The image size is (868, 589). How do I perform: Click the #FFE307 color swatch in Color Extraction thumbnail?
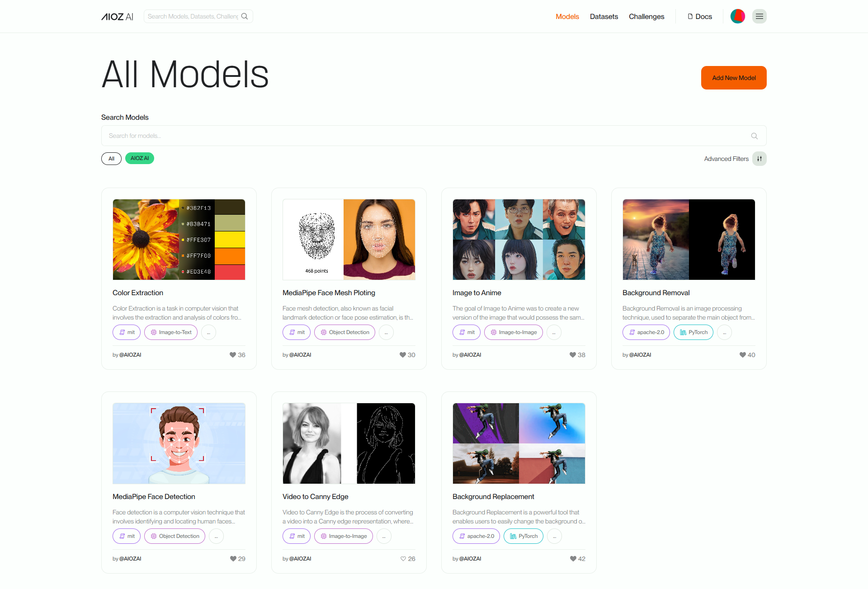230,239
